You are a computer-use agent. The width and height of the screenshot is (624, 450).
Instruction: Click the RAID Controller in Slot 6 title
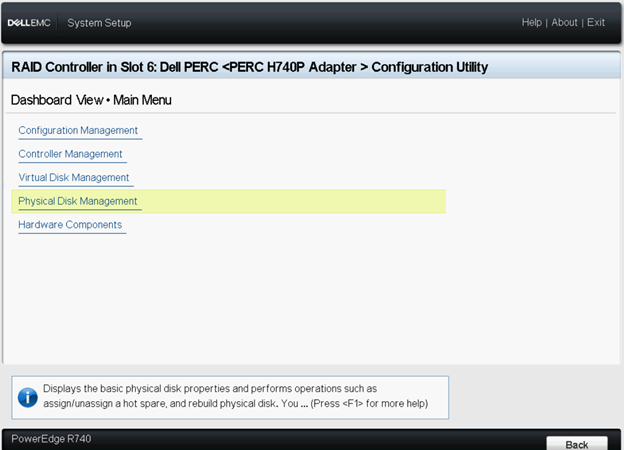(250, 67)
